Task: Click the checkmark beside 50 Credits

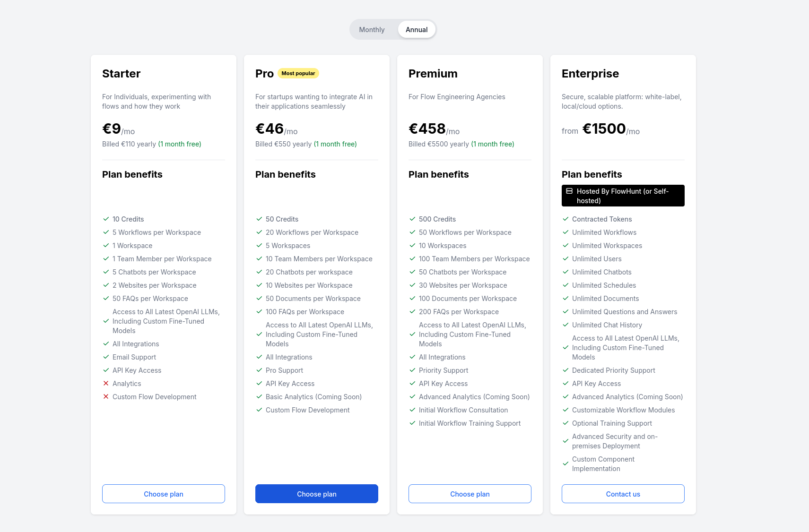Action: pyautogui.click(x=259, y=219)
